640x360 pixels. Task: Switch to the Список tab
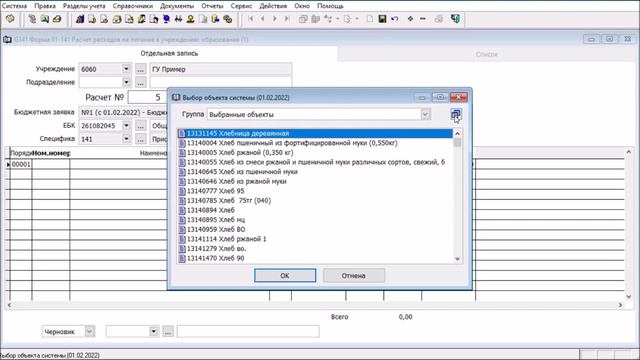[x=487, y=54]
